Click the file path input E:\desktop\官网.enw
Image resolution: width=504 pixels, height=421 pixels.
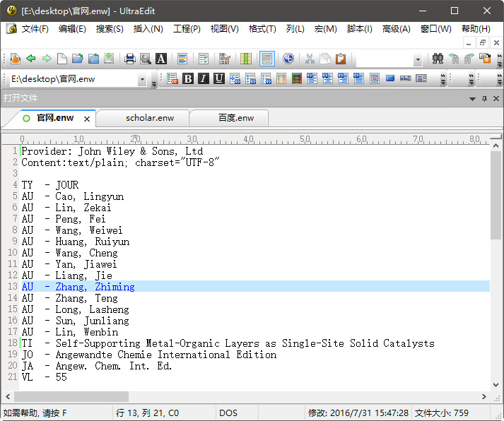74,79
